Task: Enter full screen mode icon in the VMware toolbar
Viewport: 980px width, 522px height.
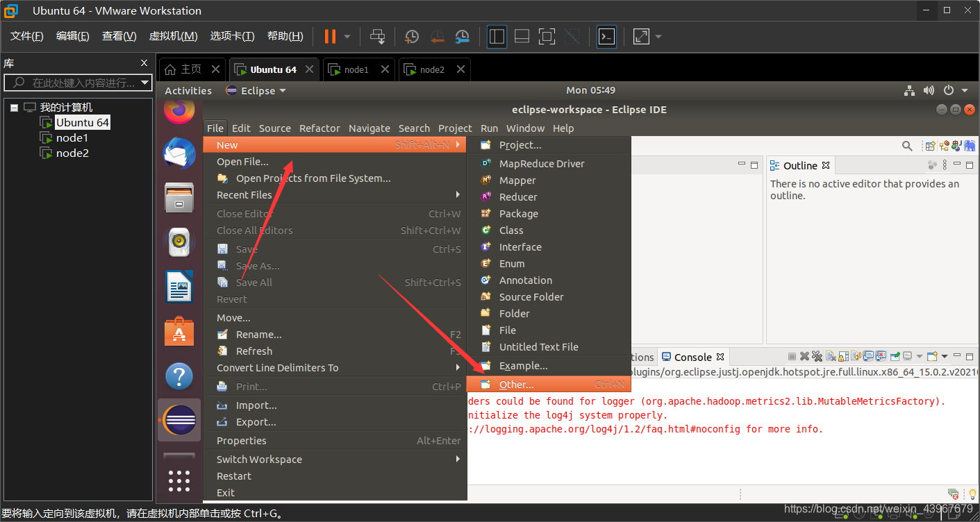Action: [547, 36]
